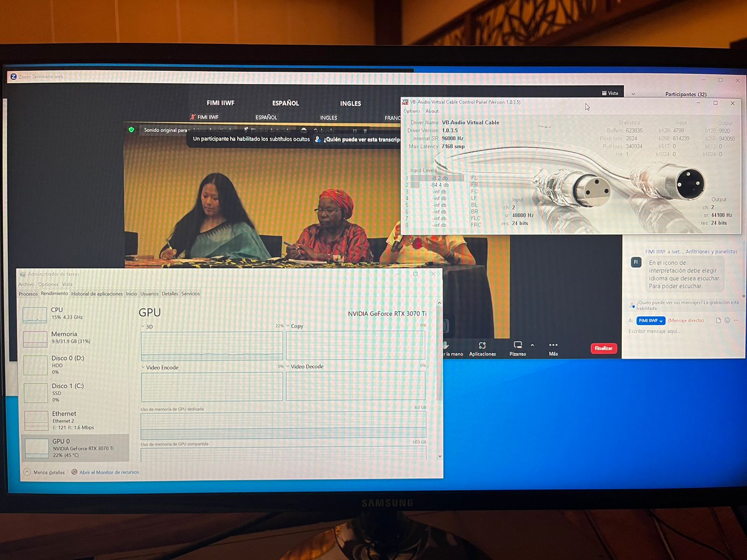Open the About menu in VB-Audio panel
This screenshot has height=560, width=747.
pos(432,111)
